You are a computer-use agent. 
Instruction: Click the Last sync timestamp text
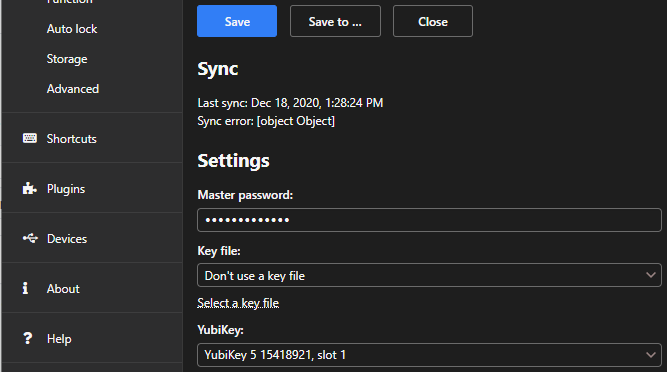click(290, 103)
